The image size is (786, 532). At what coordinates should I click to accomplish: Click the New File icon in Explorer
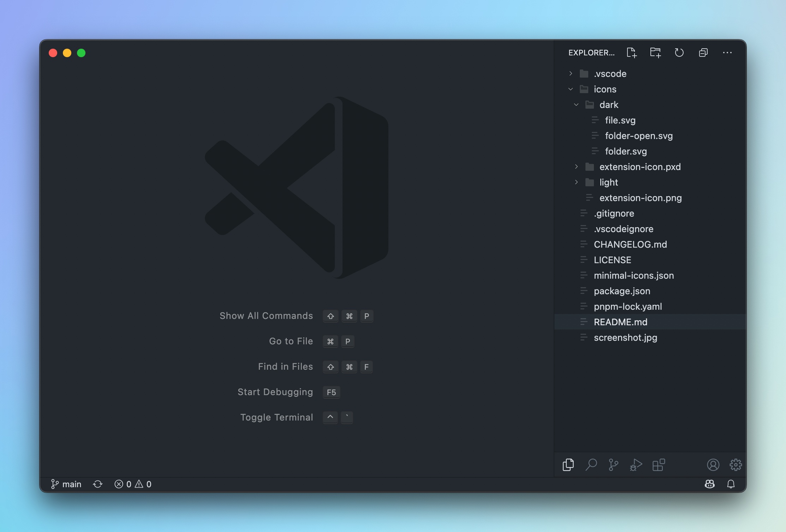click(x=631, y=53)
